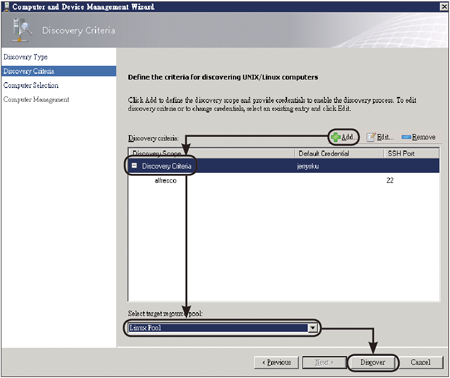Open the Computer Selection step
This screenshot has width=450, height=378.
(31, 85)
